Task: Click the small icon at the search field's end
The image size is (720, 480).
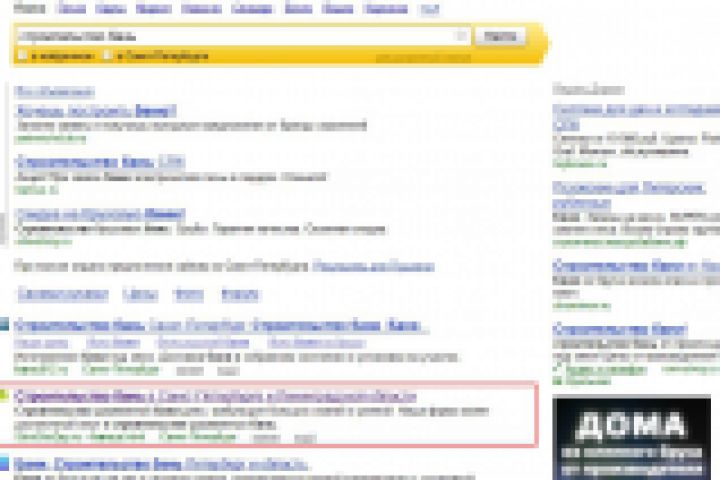Action: click(461, 36)
